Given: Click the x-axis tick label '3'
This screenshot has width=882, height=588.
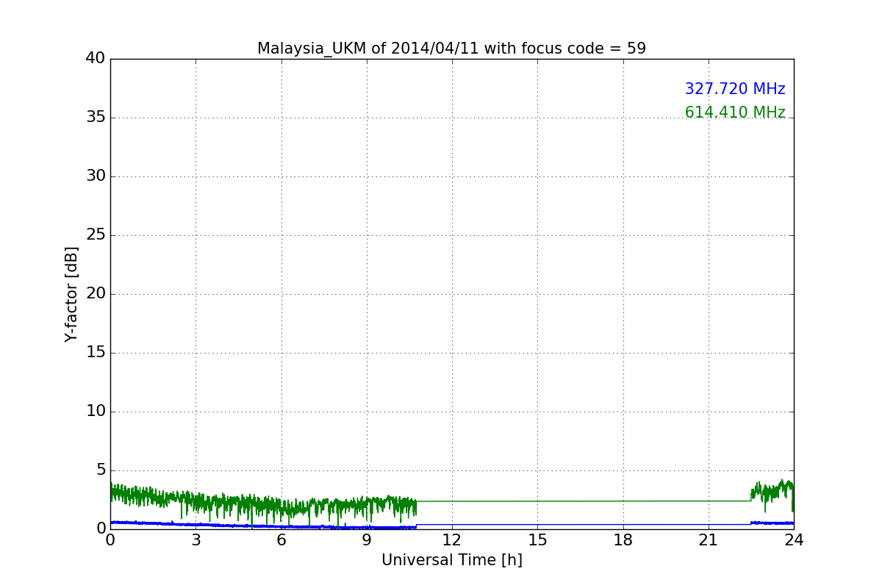Looking at the screenshot, I should pos(196,540).
